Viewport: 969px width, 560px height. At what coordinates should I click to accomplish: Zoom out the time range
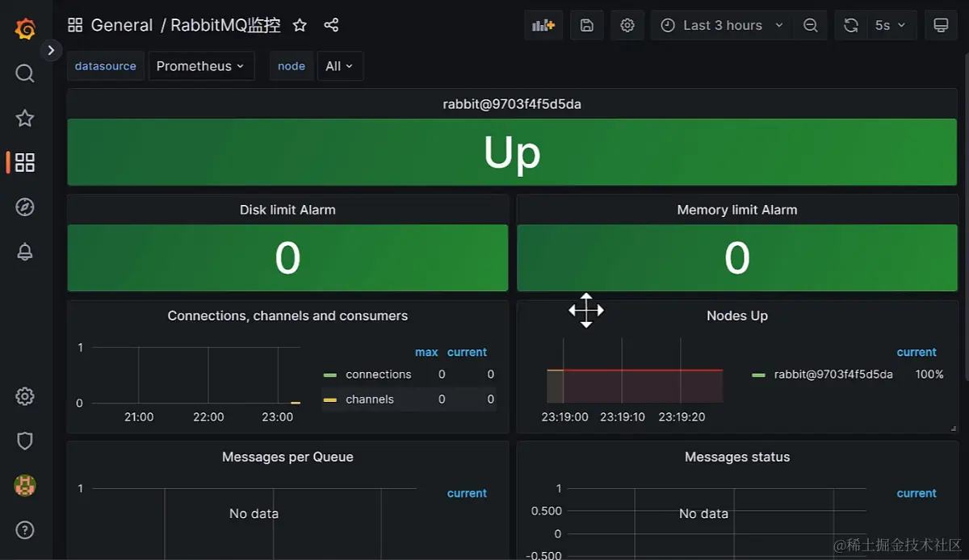[x=811, y=25]
